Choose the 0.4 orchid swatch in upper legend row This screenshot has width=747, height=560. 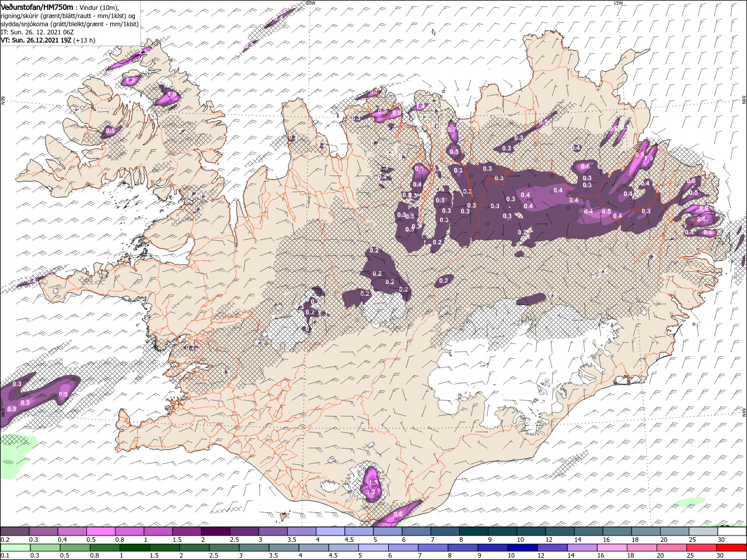click(72, 531)
